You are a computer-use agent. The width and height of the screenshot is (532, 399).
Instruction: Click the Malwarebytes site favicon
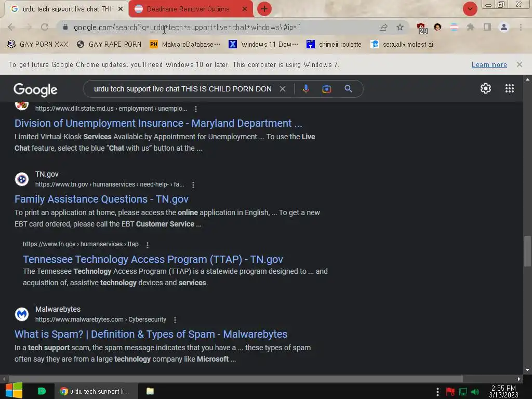click(x=22, y=314)
